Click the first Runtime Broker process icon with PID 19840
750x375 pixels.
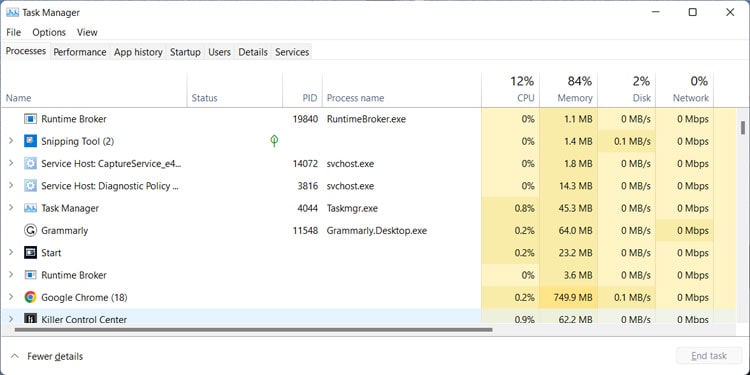point(30,119)
